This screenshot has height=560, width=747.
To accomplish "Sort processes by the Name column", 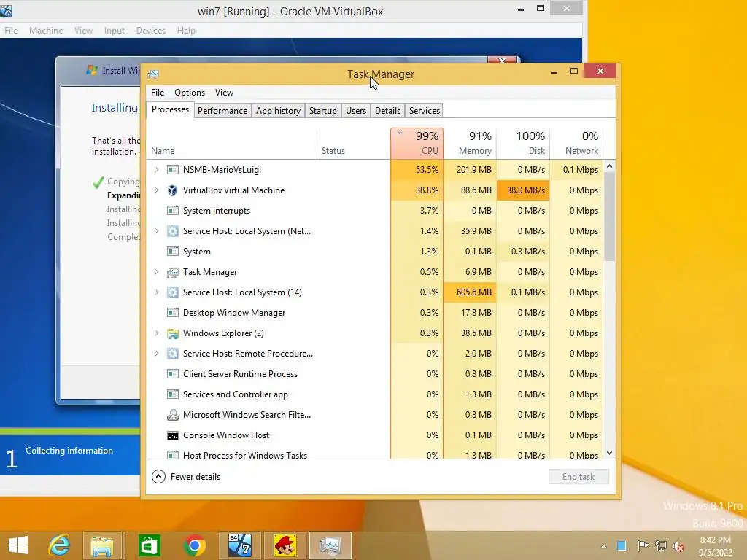I will [x=231, y=143].
